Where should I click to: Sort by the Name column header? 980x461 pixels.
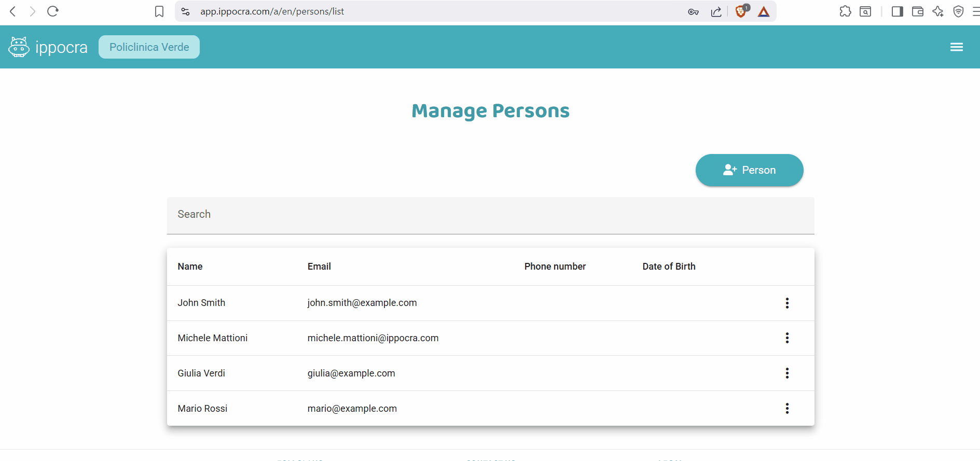[x=190, y=267]
